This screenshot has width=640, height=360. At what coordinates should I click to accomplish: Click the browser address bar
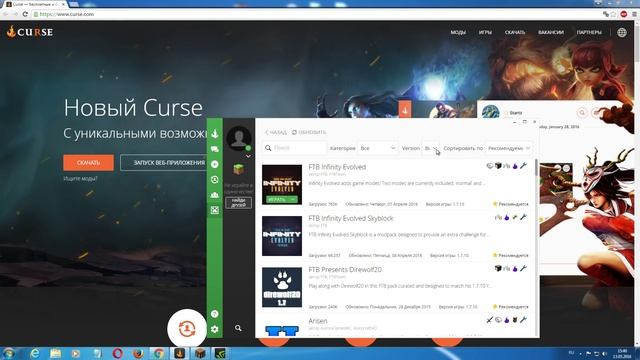click(316, 14)
